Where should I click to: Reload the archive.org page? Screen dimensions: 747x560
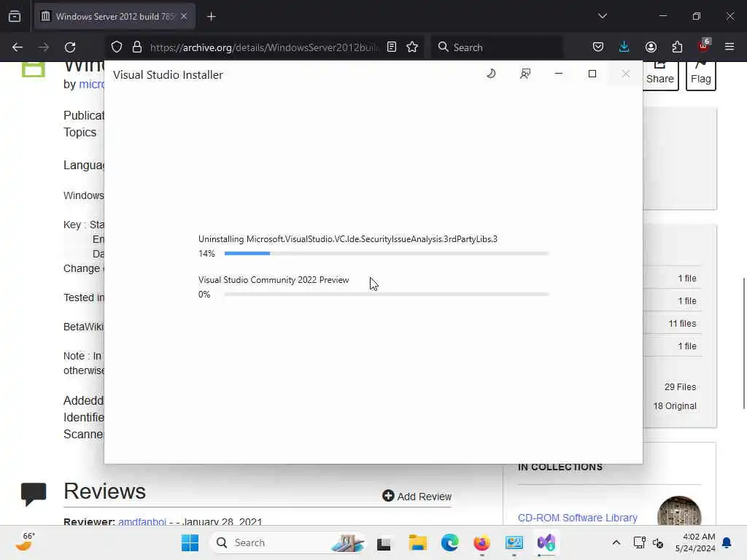[70, 47]
